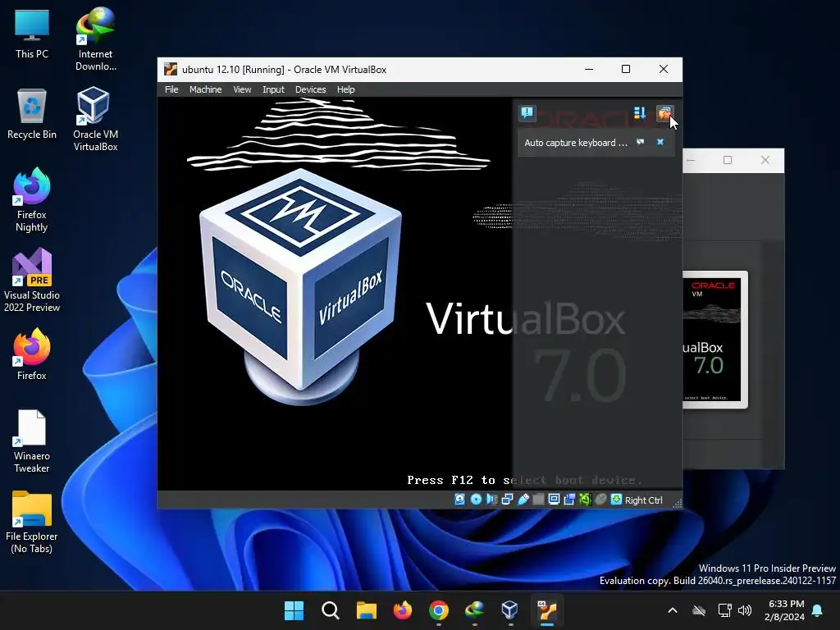Select the Firefox Nightly desktop shortcut
This screenshot has width=840, height=630.
click(32, 199)
